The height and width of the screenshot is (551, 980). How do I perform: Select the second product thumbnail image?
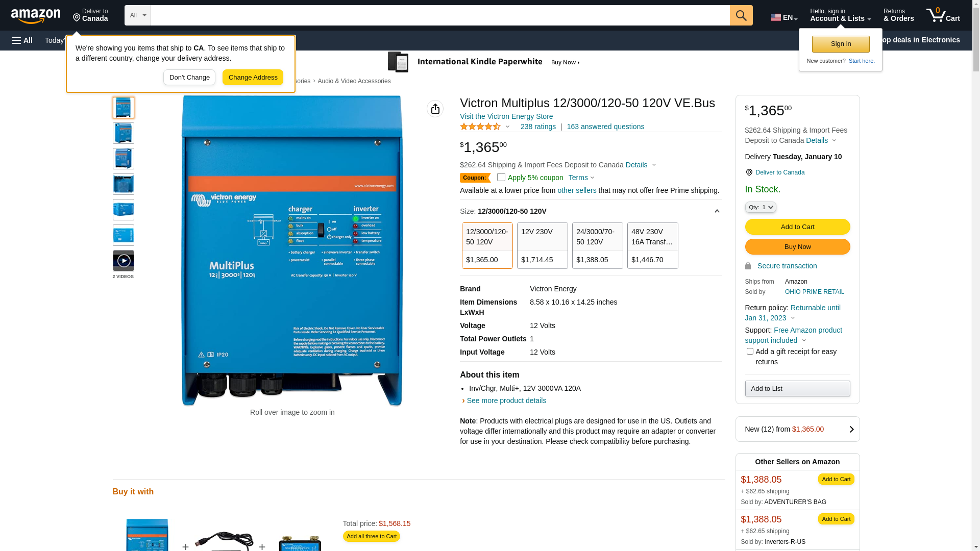[x=124, y=133]
